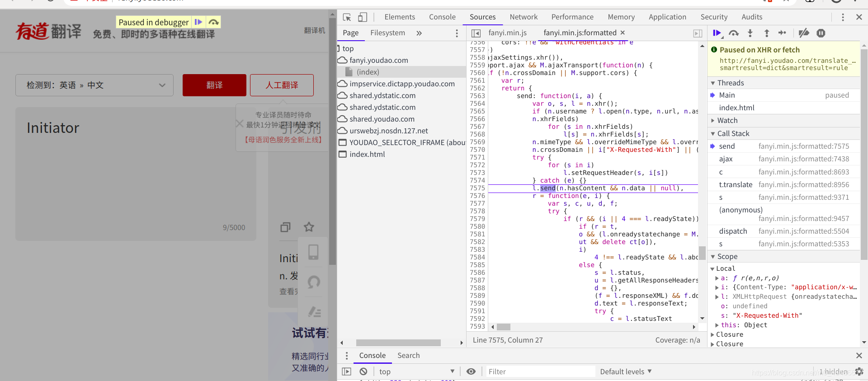This screenshot has height=381, width=868.
Task: Show more navigator tabs chevron
Action: pyautogui.click(x=419, y=33)
